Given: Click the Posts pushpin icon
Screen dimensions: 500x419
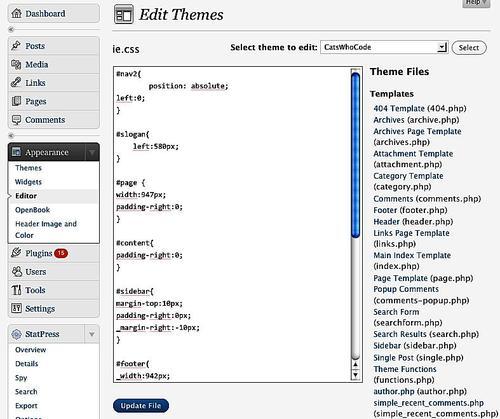Looking at the screenshot, I should click(16, 45).
